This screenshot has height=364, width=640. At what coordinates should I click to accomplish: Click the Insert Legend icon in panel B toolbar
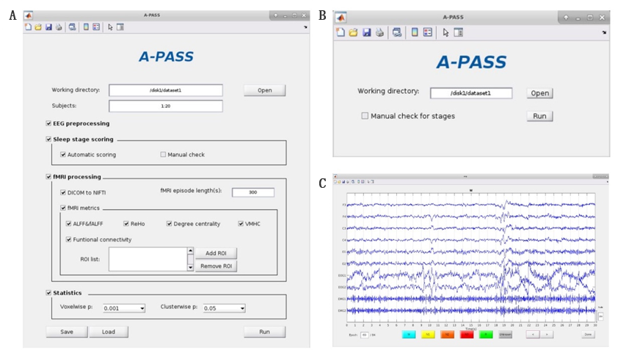(x=428, y=32)
